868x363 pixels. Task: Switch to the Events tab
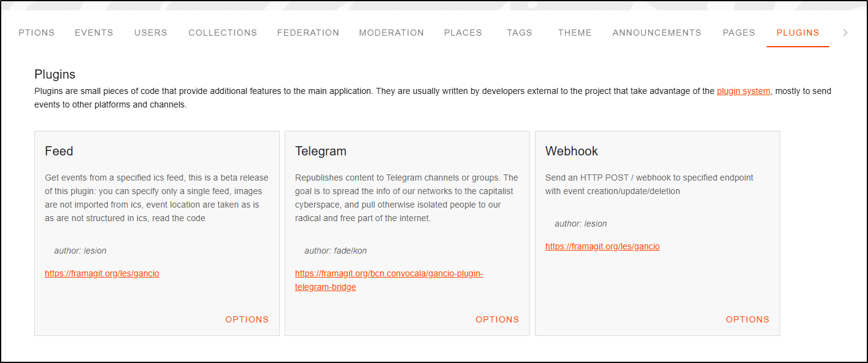point(94,33)
